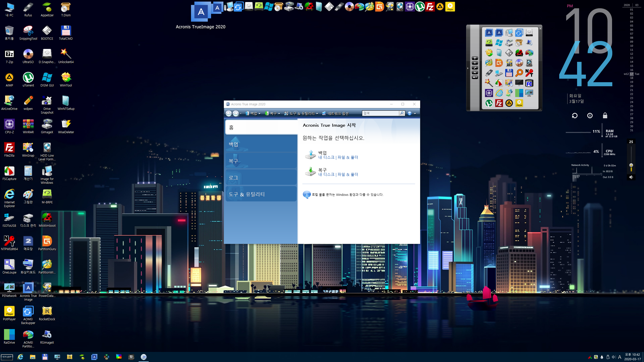644x362 pixels.
Task: Click the plus button on launcher panel
Action: [x=475, y=63]
